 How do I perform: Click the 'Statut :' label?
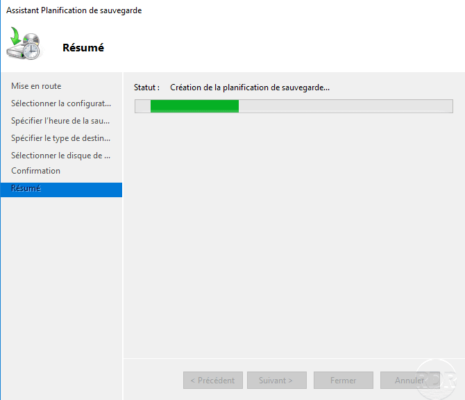click(147, 88)
